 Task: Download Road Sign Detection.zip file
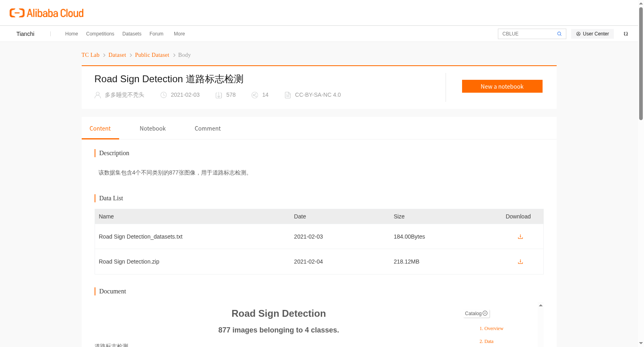(520, 262)
